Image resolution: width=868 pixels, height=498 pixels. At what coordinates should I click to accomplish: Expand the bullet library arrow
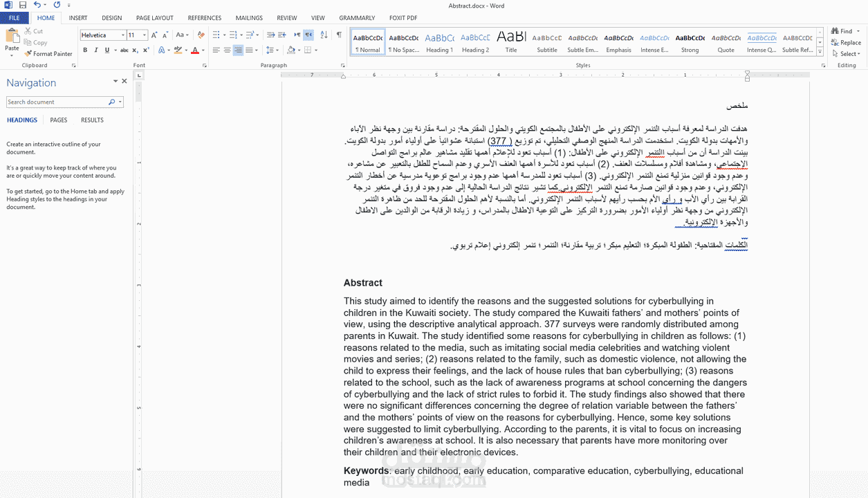pyautogui.click(x=224, y=35)
